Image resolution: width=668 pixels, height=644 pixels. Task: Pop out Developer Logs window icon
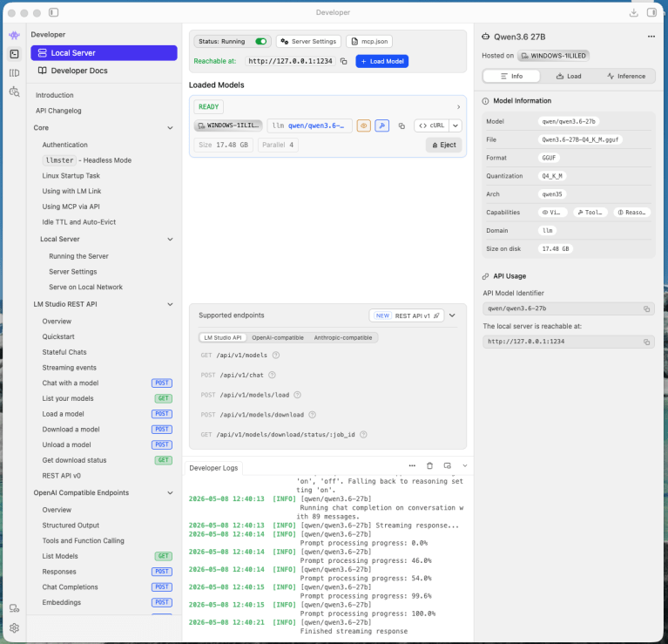point(447,466)
